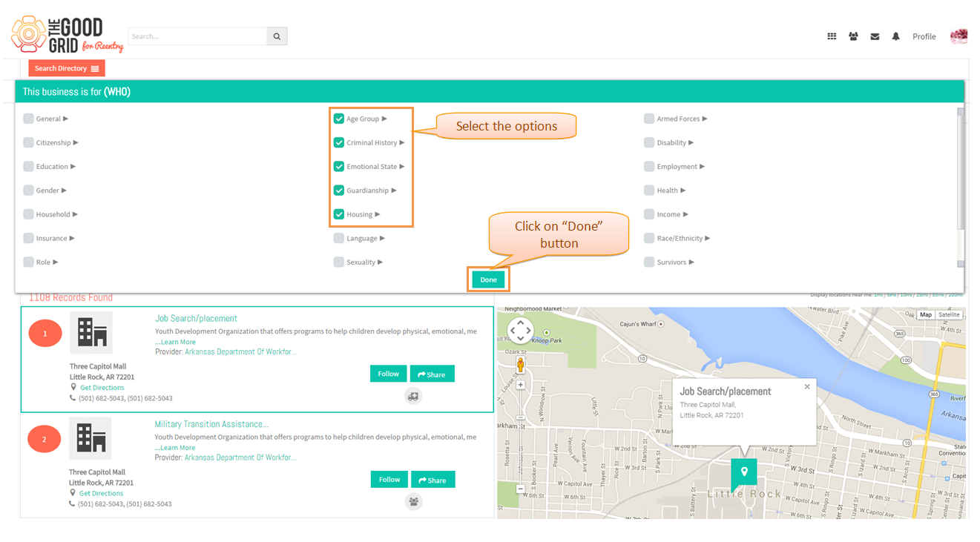Expand the Gender arrow
The image size is (980, 542).
(x=65, y=191)
